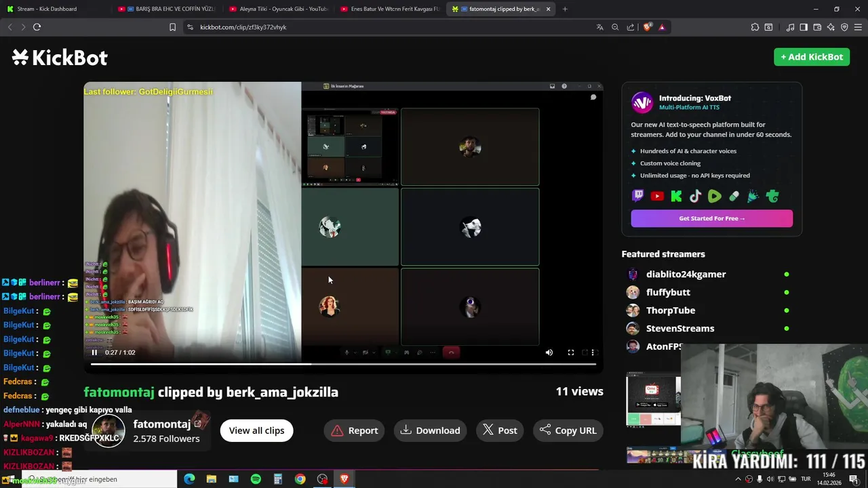Viewport: 868px width, 488px height.
Task: Click the 'Featured streamers' heading
Action: point(663,254)
